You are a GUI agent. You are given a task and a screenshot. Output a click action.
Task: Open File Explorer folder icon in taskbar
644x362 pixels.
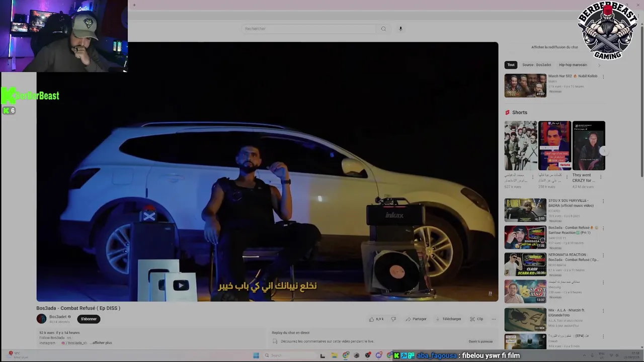tap(335, 355)
